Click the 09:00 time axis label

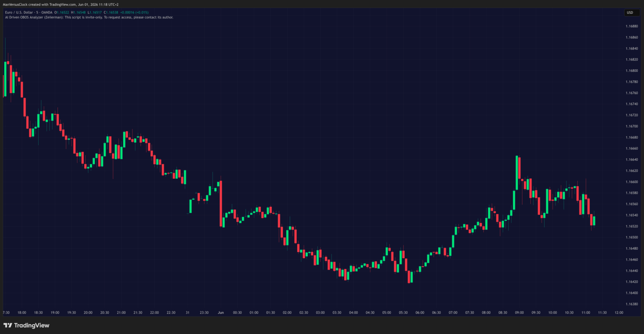(519, 313)
